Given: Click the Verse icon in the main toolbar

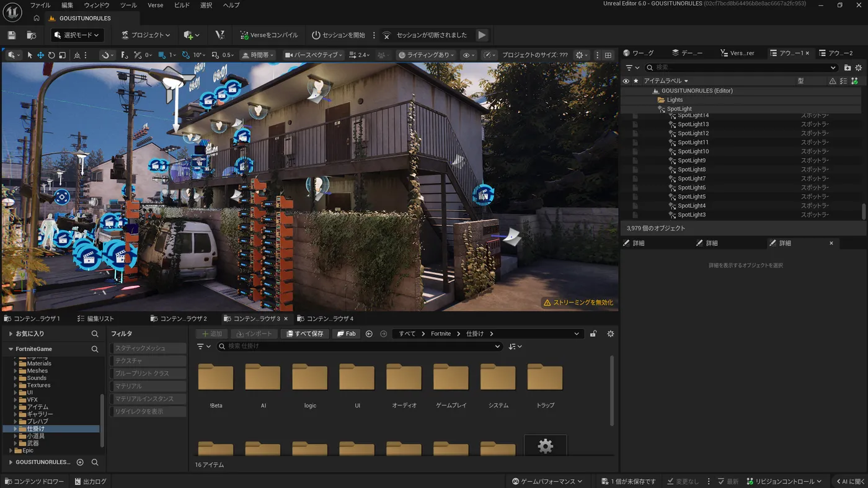Looking at the screenshot, I should [x=219, y=35].
